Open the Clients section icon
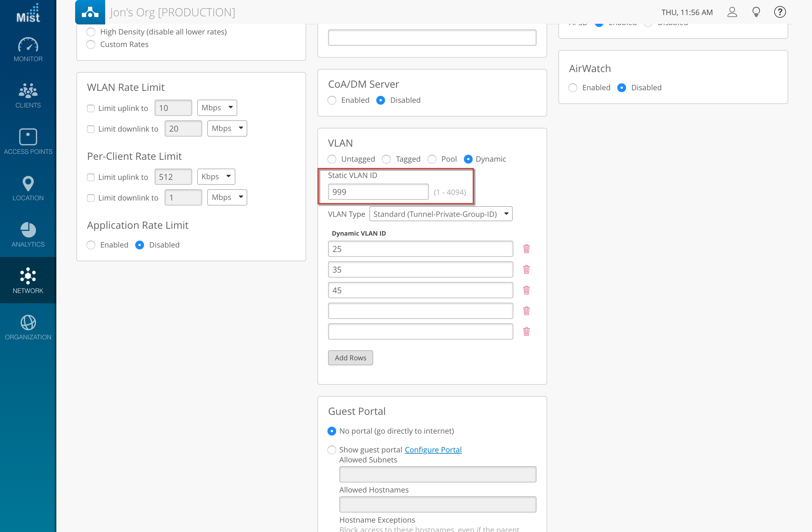812x532 pixels. (28, 95)
